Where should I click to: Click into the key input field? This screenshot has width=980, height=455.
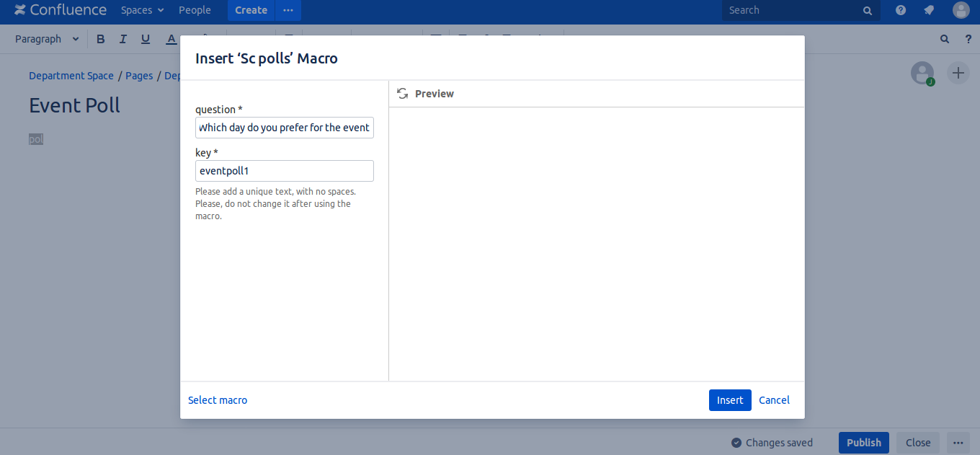(x=284, y=171)
